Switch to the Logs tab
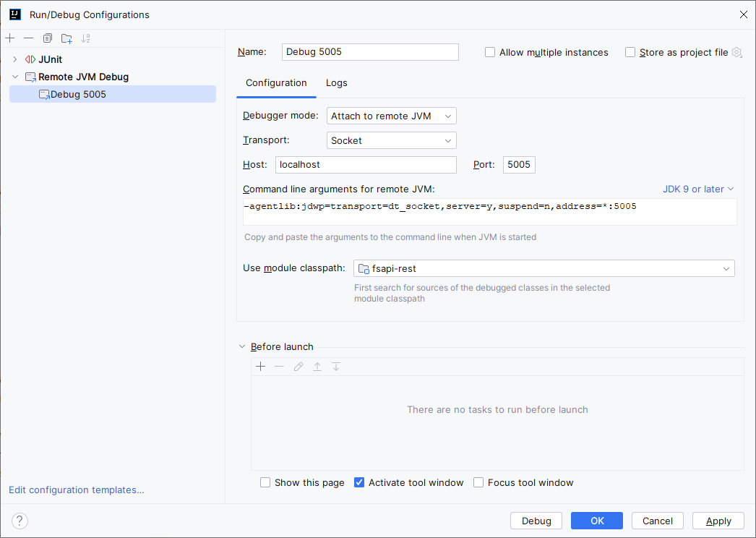This screenshot has width=756, height=538. pyautogui.click(x=336, y=83)
